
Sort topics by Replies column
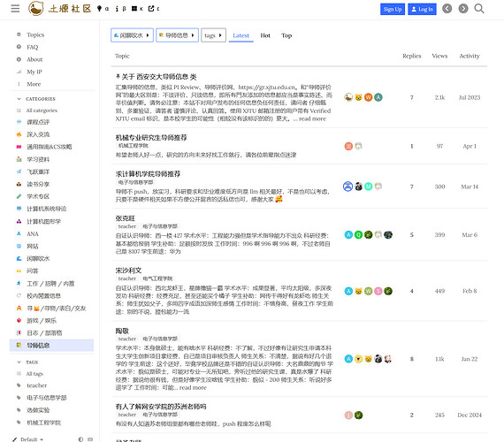click(412, 56)
